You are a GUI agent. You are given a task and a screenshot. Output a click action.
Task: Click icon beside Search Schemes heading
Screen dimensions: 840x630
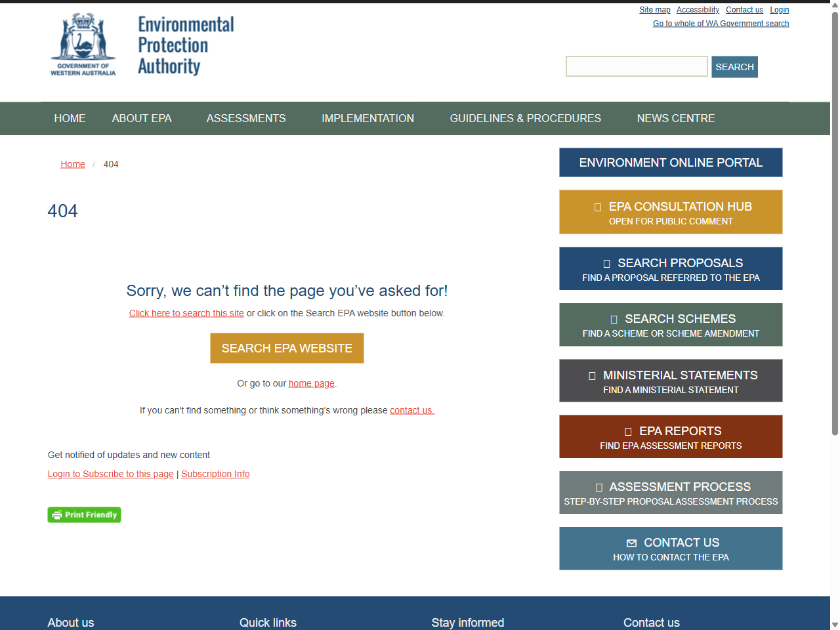pyautogui.click(x=614, y=320)
